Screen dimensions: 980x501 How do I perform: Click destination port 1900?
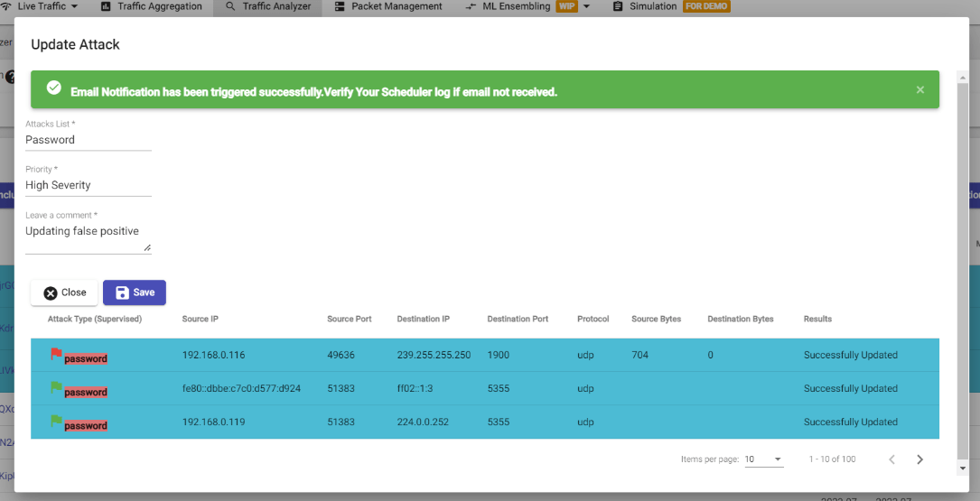498,355
